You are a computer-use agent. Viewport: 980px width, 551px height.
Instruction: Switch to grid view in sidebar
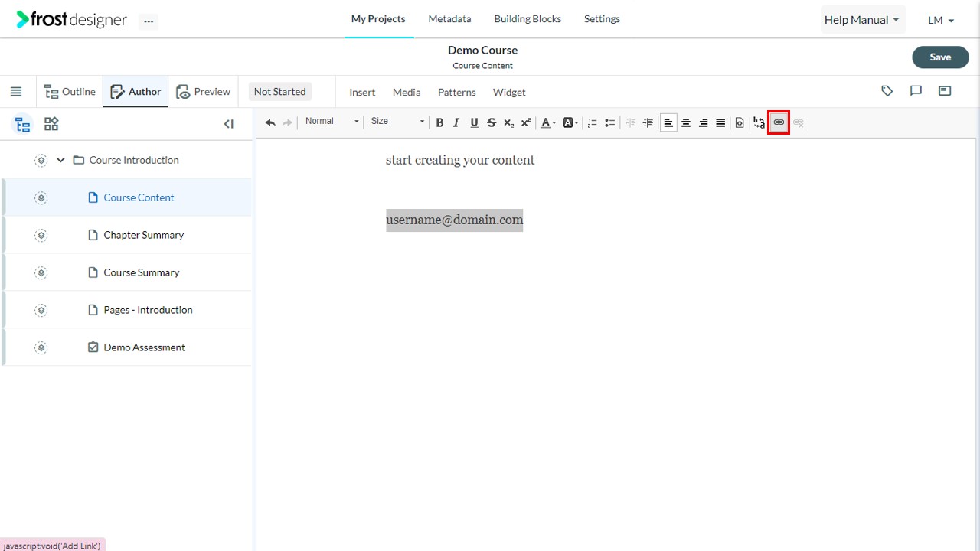coord(51,124)
